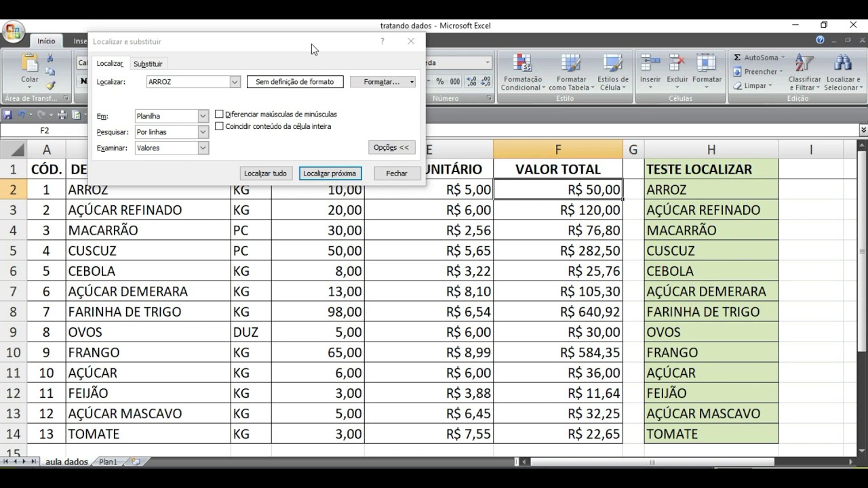Click the increase decimal places icon

tap(470, 81)
